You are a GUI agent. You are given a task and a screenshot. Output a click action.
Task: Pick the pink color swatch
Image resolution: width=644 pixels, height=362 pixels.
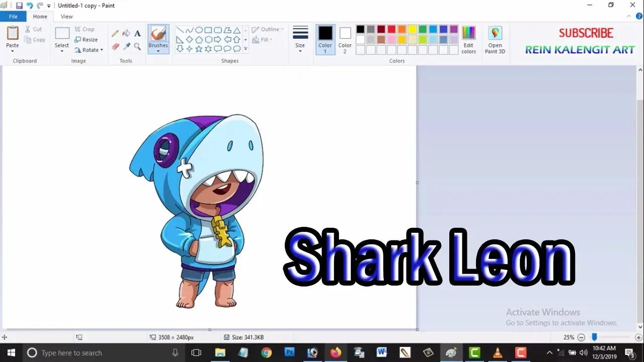pos(391,39)
